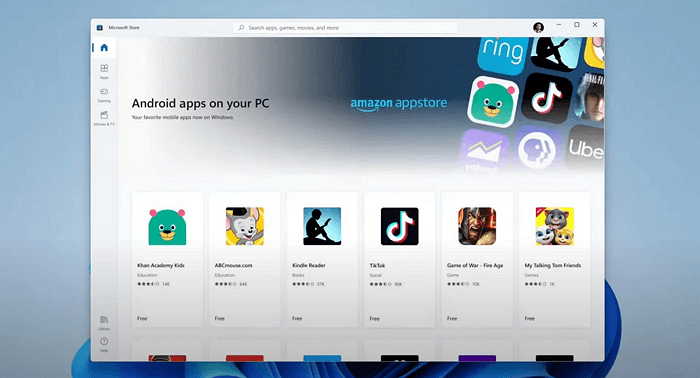This screenshot has width=700, height=378.
Task: Click the Microsoft Store logo icon
Action: click(x=100, y=28)
